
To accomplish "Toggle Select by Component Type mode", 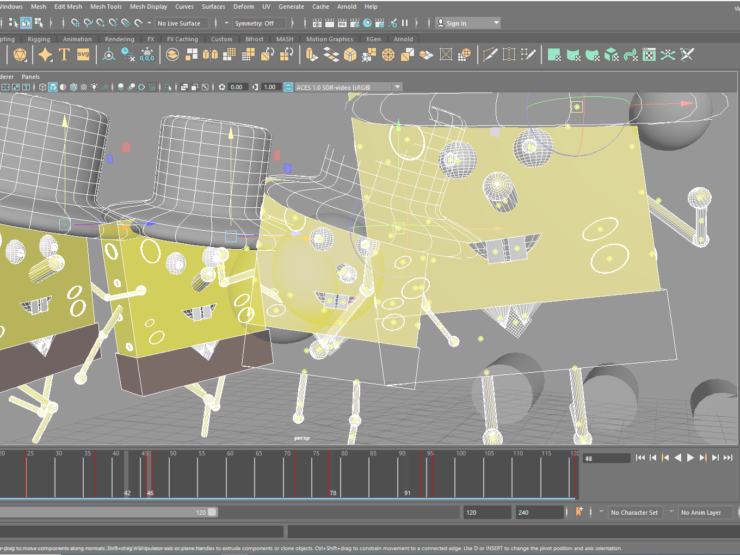I will (39, 23).
